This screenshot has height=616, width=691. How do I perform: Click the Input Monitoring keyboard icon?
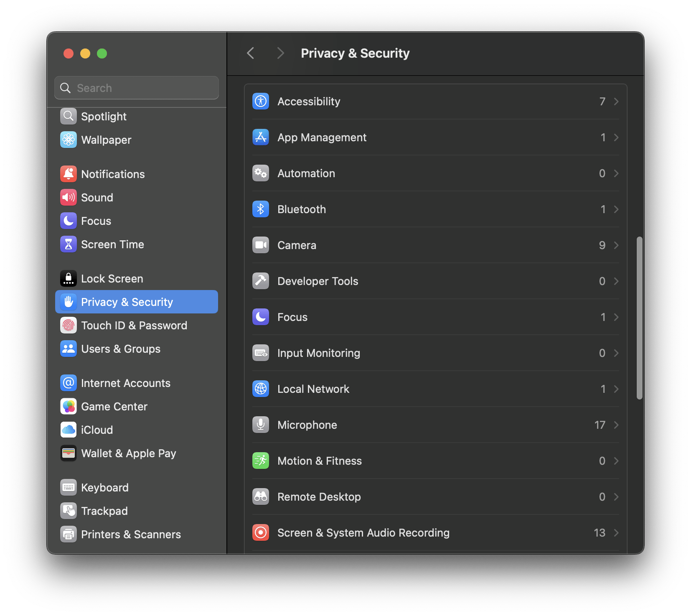[261, 353]
